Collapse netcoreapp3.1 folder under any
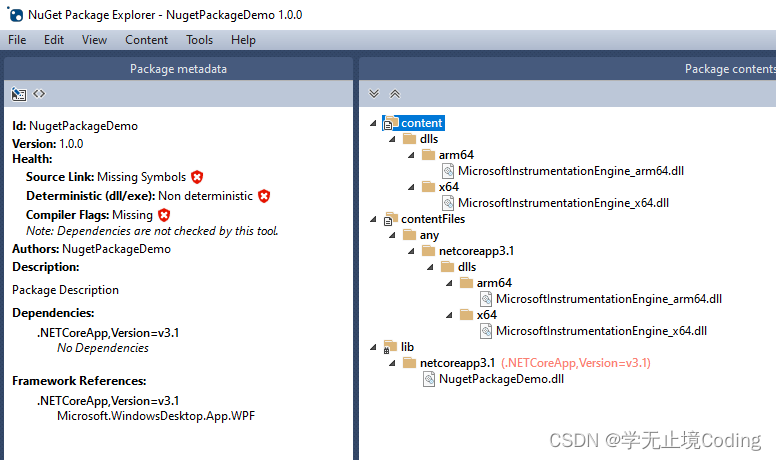Image resolution: width=776 pixels, height=460 pixels. pos(411,251)
